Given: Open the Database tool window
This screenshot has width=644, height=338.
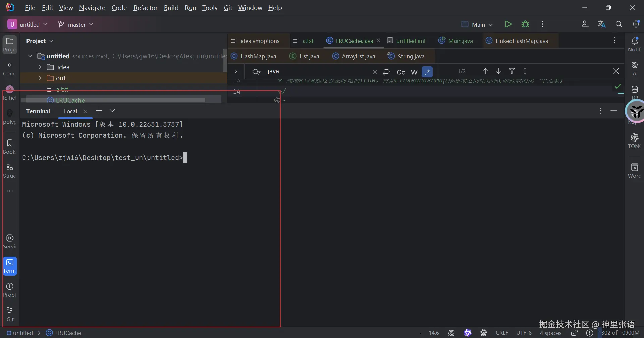Looking at the screenshot, I should click(634, 92).
